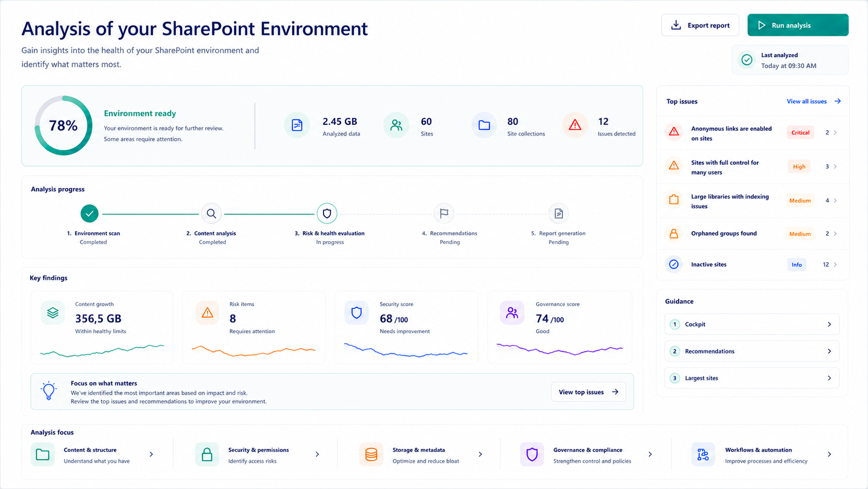The image size is (868, 489).
Task: Click the Sites people icon
Action: click(396, 125)
